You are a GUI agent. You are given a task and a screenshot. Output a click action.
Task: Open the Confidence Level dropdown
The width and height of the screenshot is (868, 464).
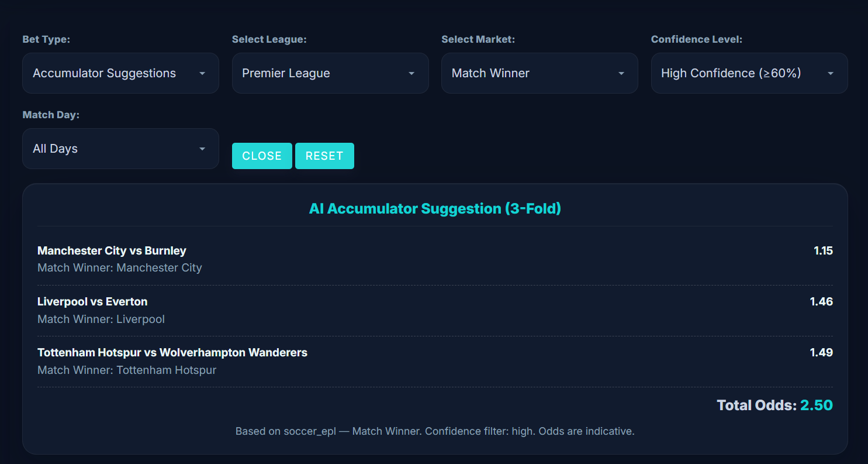click(x=749, y=73)
